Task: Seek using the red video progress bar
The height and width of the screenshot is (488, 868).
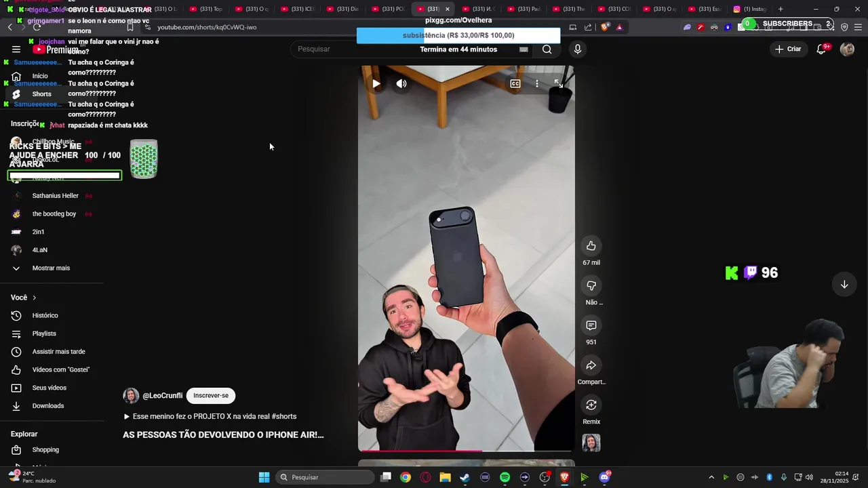Action: click(x=467, y=450)
